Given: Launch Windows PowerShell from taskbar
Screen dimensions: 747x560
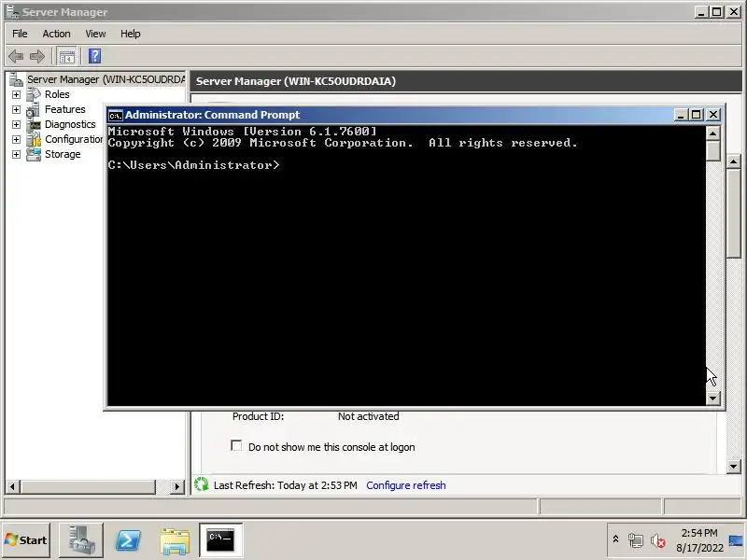Looking at the screenshot, I should pos(128,540).
